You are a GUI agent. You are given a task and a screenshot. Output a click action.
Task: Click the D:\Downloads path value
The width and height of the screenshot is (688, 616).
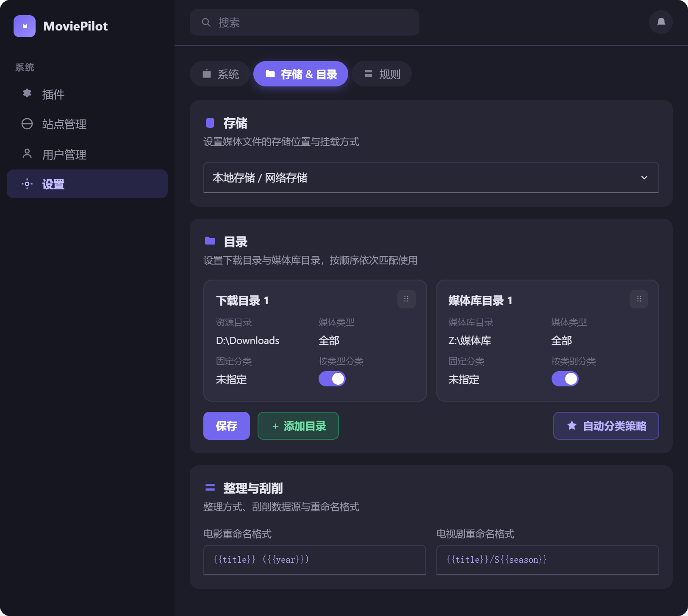point(247,341)
